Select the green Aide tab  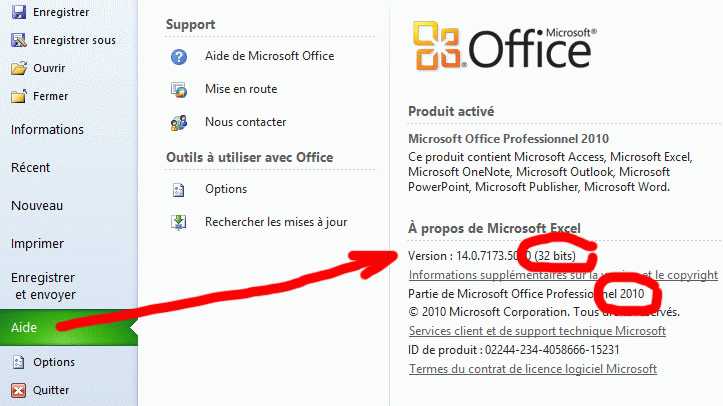tap(24, 327)
